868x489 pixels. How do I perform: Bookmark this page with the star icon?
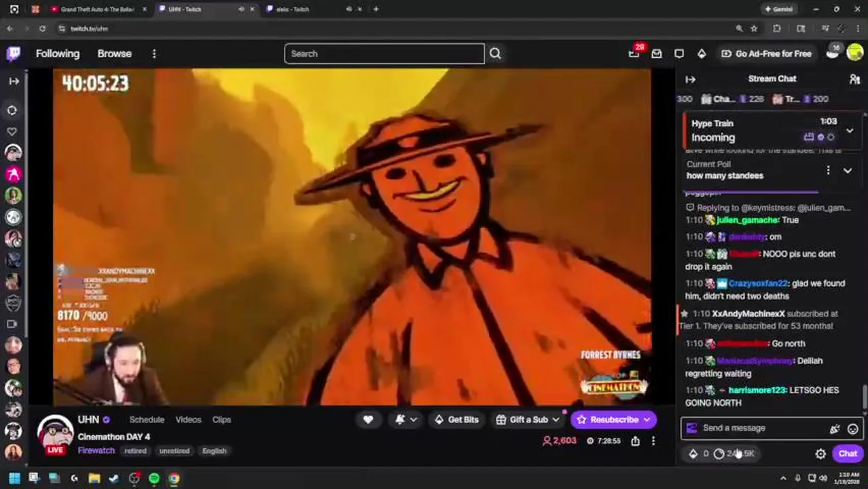(754, 29)
